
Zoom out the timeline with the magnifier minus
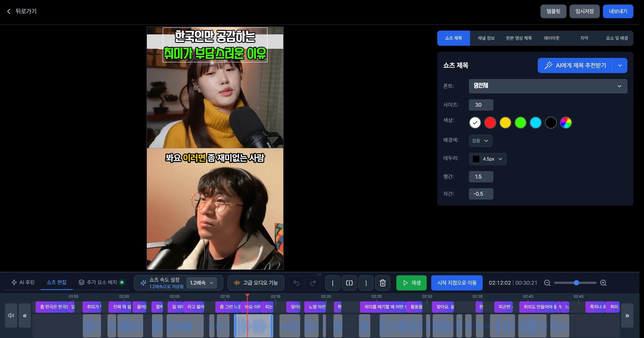click(547, 283)
